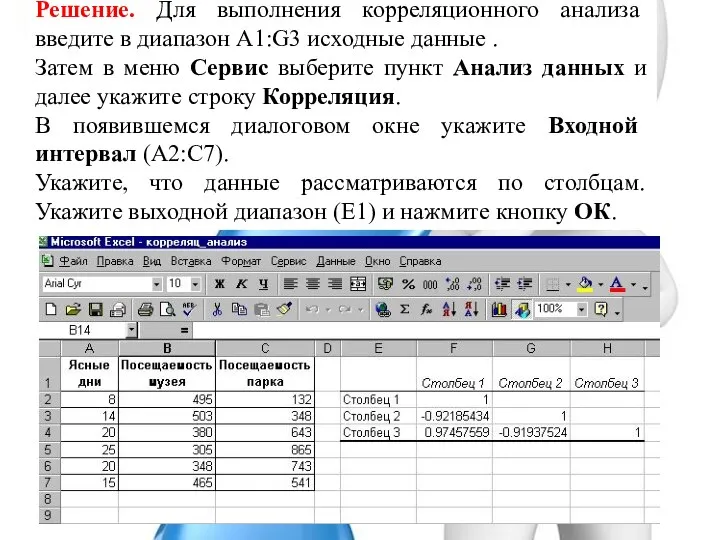Image resolution: width=720 pixels, height=540 pixels.
Task: Insert hyperlink
Action: (x=382, y=309)
